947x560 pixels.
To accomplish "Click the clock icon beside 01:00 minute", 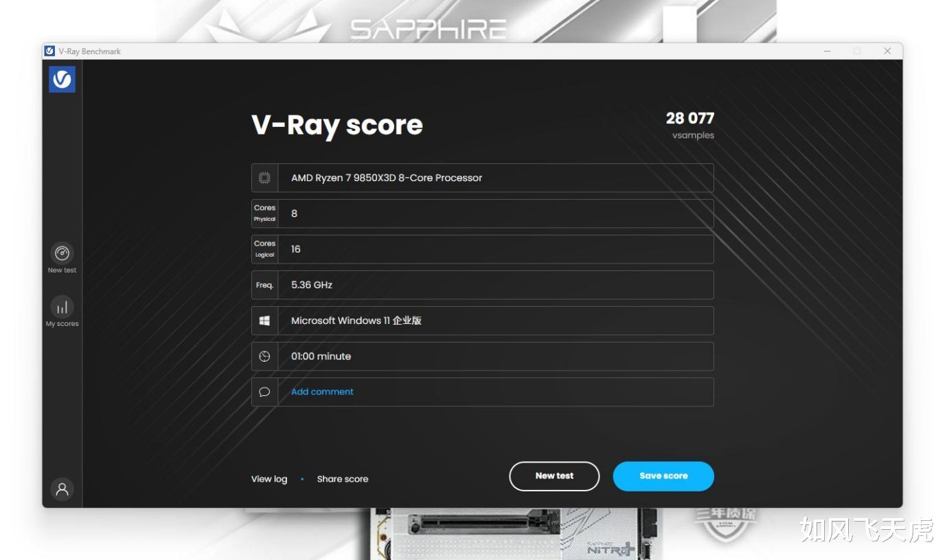I will coord(264,356).
